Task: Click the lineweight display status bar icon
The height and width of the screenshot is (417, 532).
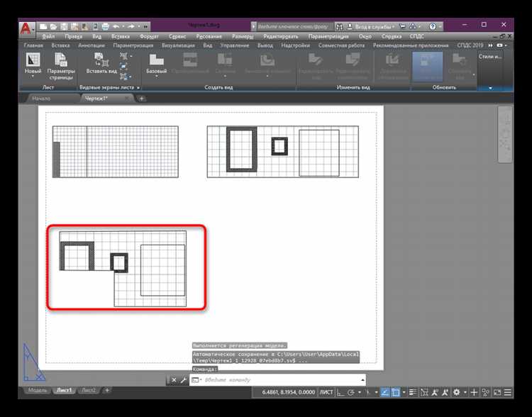Action: pyautogui.click(x=413, y=393)
